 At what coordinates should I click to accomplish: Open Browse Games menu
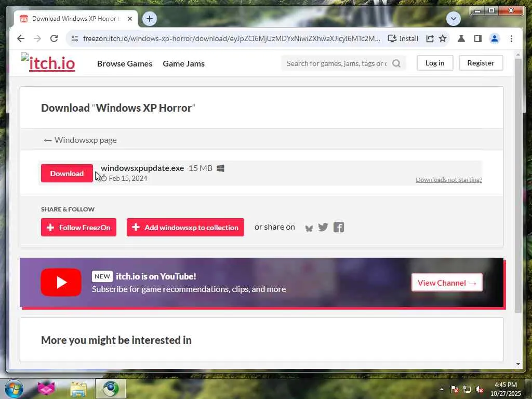(x=125, y=63)
